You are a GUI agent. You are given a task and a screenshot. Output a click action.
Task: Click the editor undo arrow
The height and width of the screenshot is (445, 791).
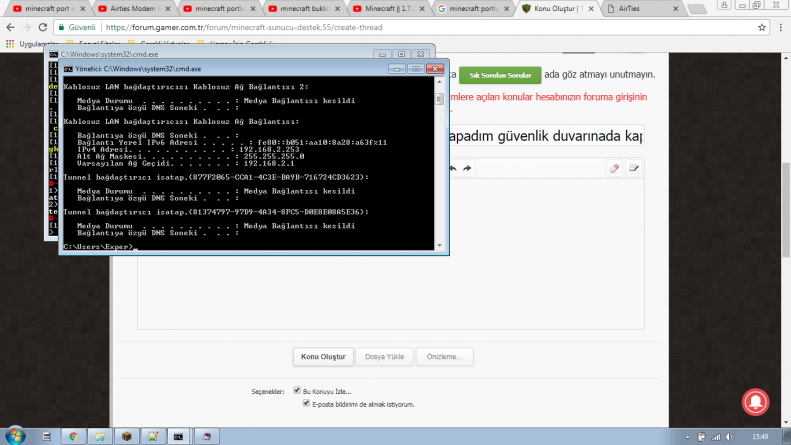tap(453, 168)
